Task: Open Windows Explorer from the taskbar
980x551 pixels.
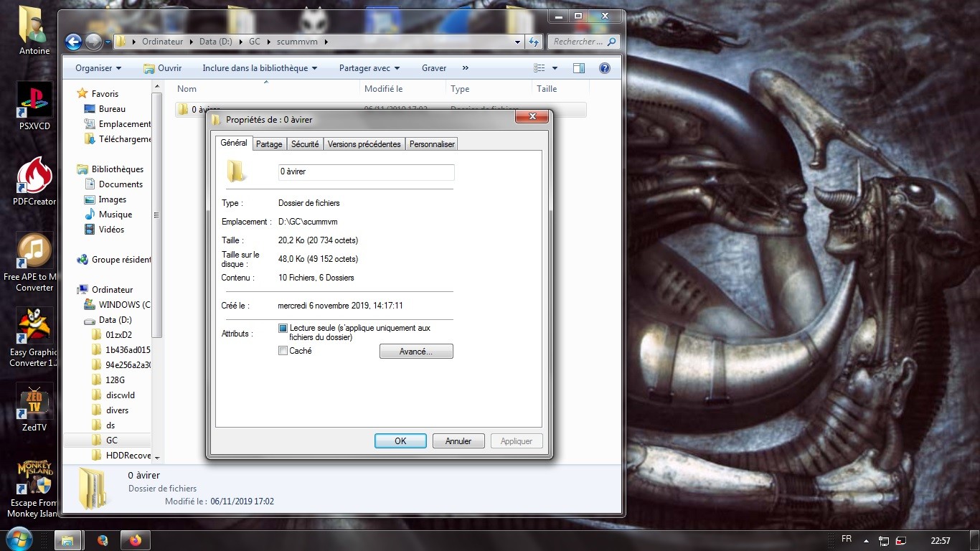Action: click(67, 540)
